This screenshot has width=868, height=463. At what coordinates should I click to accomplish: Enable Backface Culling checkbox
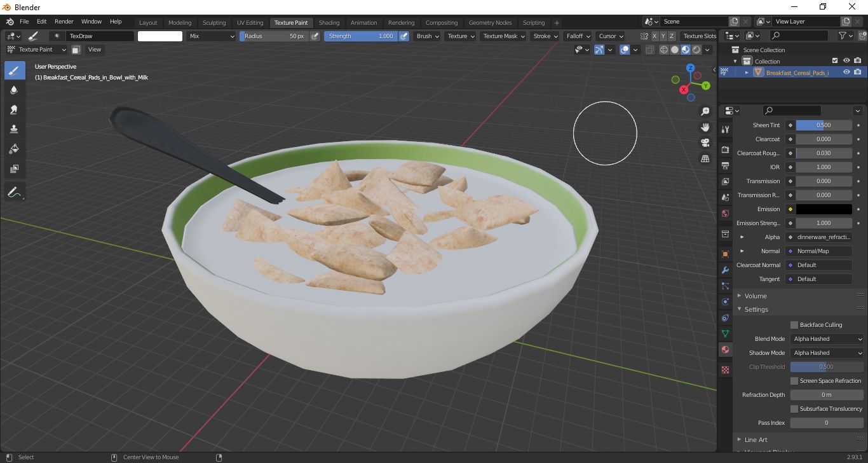[x=794, y=325]
